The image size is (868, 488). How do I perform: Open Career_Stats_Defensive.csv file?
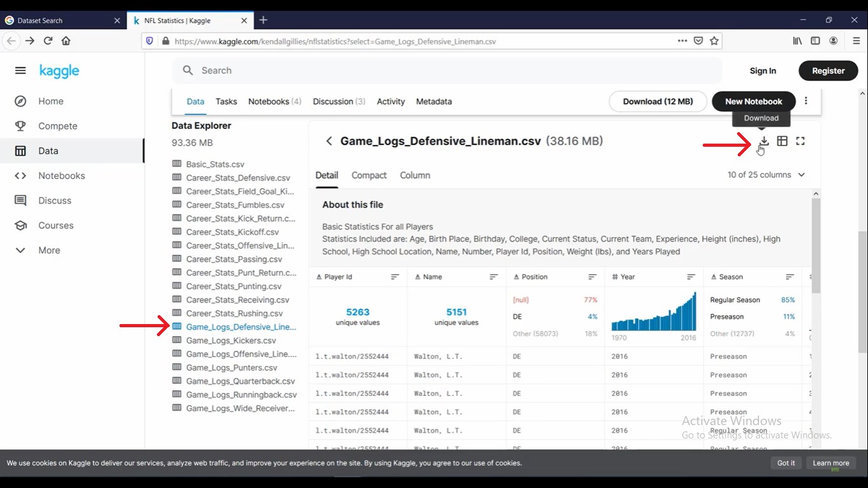[x=238, y=178]
